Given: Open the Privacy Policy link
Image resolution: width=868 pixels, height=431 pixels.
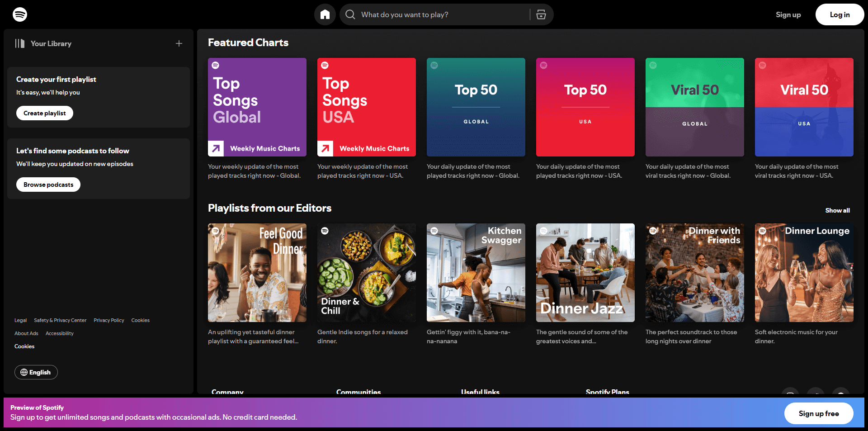Looking at the screenshot, I should coord(109,320).
